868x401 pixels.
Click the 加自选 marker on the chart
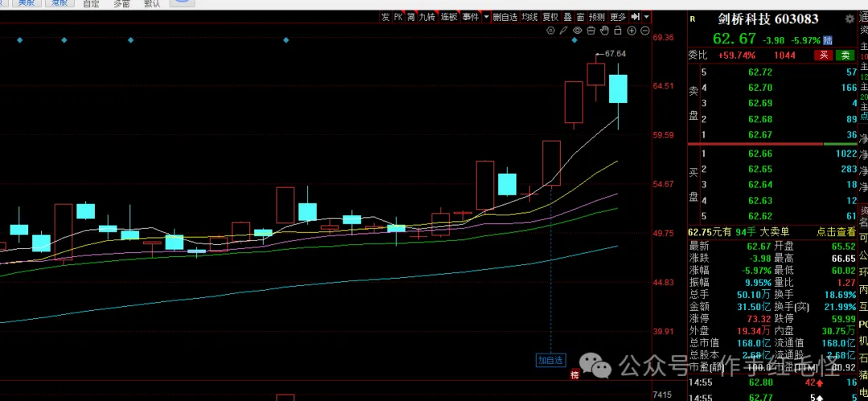click(x=551, y=359)
